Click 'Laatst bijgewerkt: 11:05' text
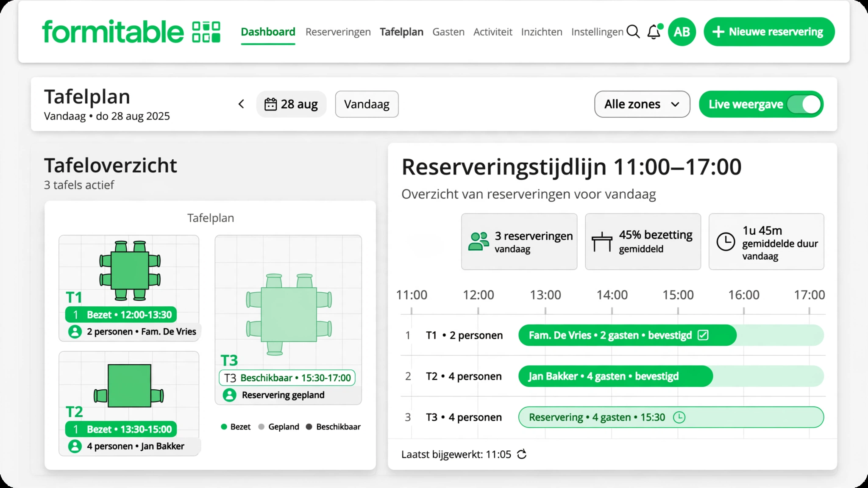This screenshot has height=488, width=868. tap(456, 455)
